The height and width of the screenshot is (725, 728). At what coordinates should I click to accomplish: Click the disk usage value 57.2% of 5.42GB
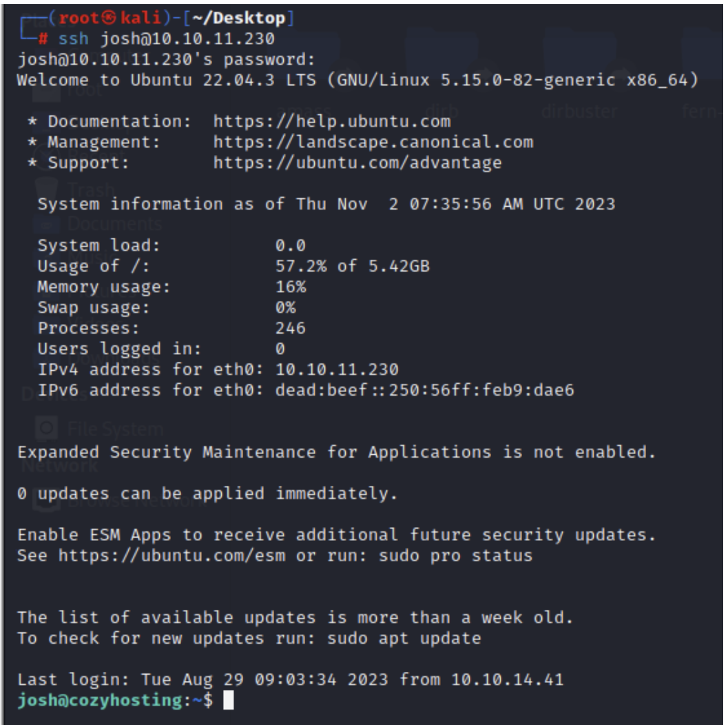click(x=352, y=266)
